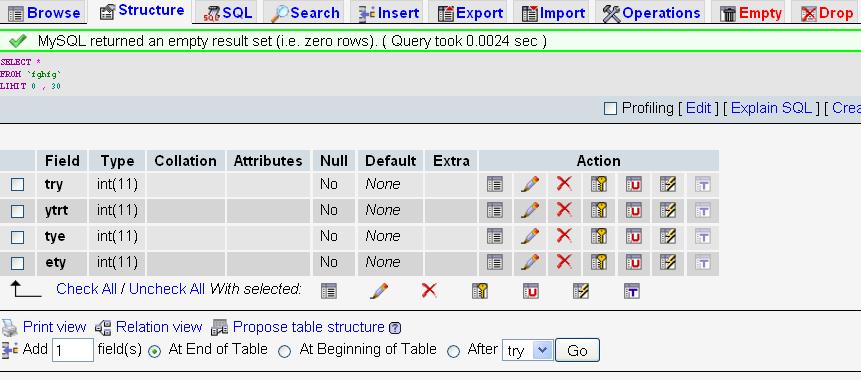
Task: Click With selected unique icon
Action: (530, 290)
